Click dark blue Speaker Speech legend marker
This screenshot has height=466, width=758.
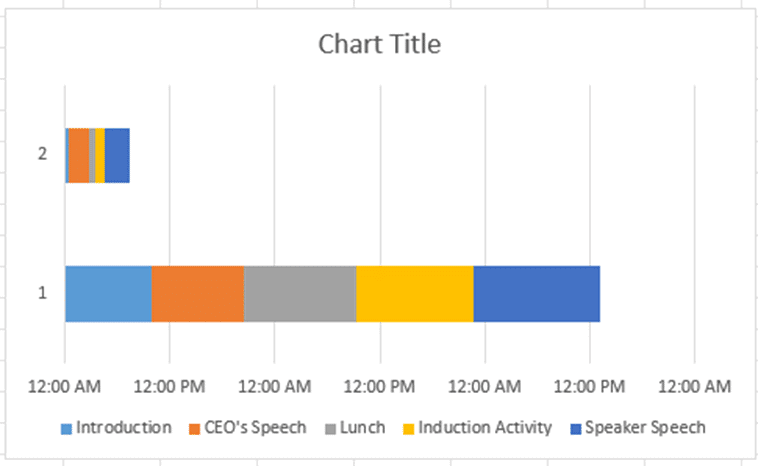click(576, 429)
